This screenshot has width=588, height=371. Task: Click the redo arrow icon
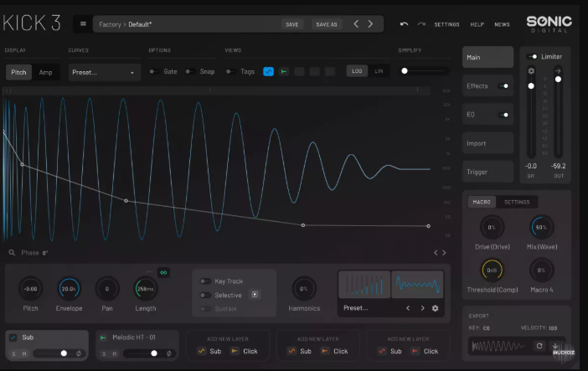(x=421, y=24)
